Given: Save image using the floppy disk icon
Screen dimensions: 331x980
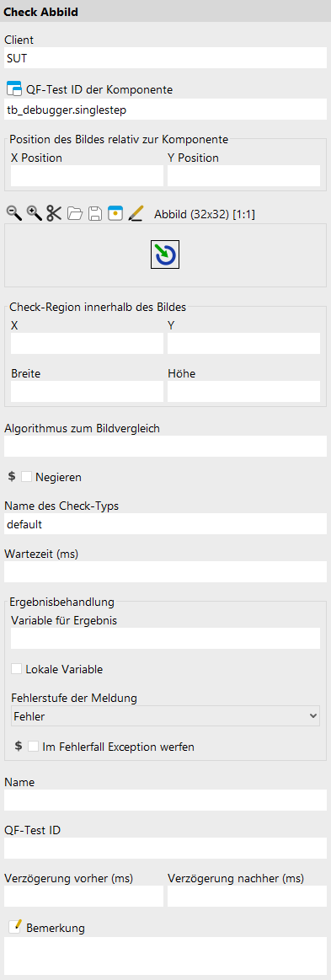Looking at the screenshot, I should pos(95,214).
